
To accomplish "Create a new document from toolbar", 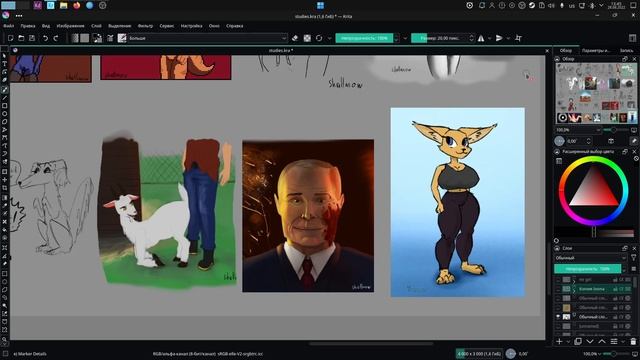I will pos(11,38).
